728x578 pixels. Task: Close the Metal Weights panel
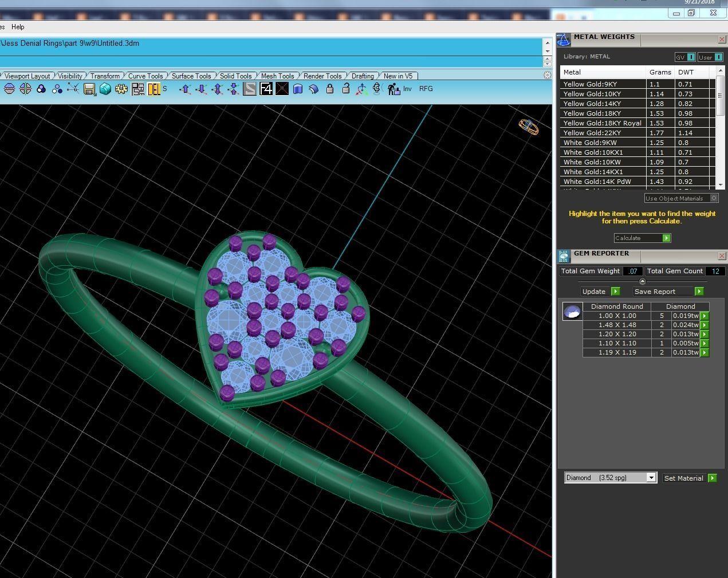pos(721,40)
